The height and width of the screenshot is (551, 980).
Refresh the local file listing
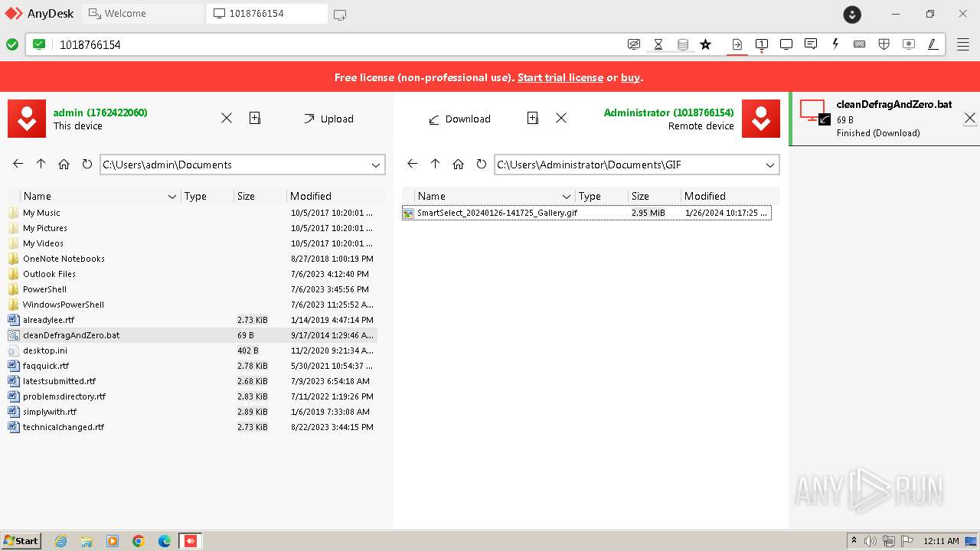(x=87, y=164)
